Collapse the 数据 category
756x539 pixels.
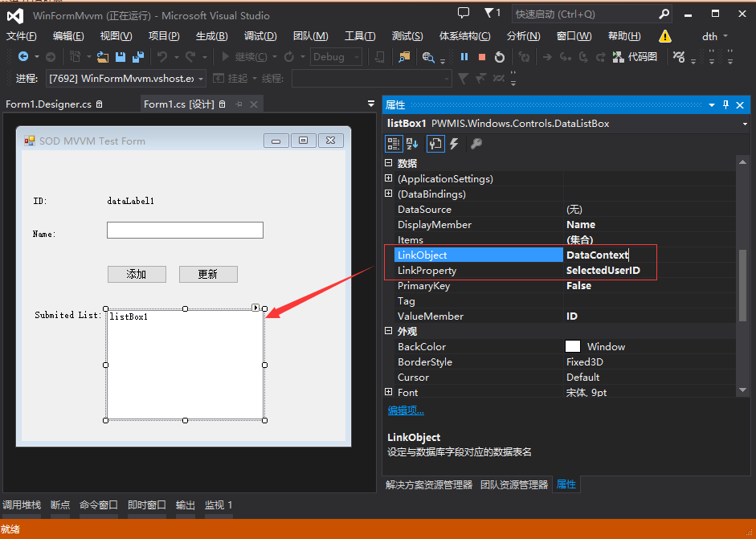[x=389, y=163]
